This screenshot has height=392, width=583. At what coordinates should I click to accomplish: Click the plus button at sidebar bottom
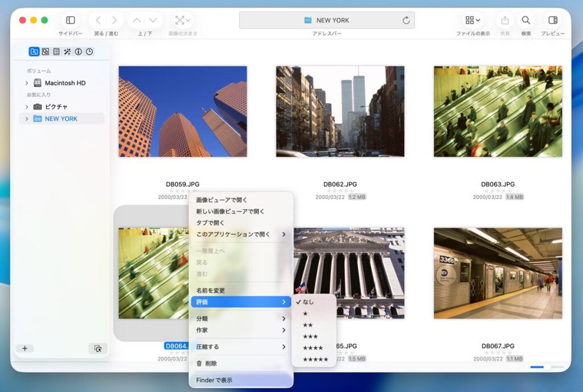[25, 348]
